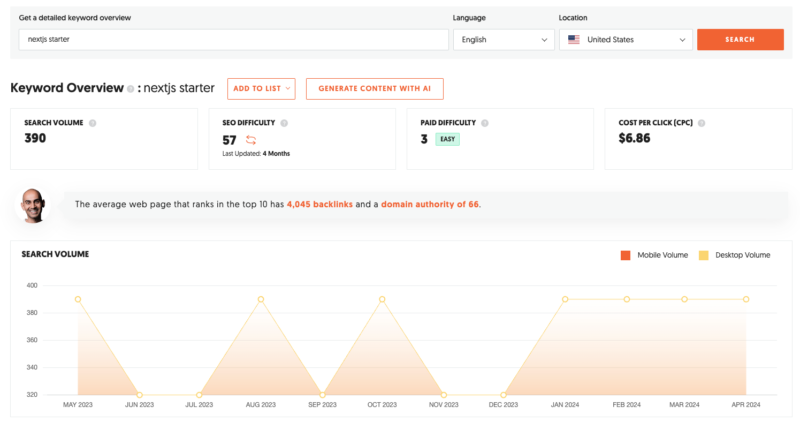Image resolution: width=800 pixels, height=422 pixels.
Task: Click the orange Search button
Action: [x=740, y=39]
